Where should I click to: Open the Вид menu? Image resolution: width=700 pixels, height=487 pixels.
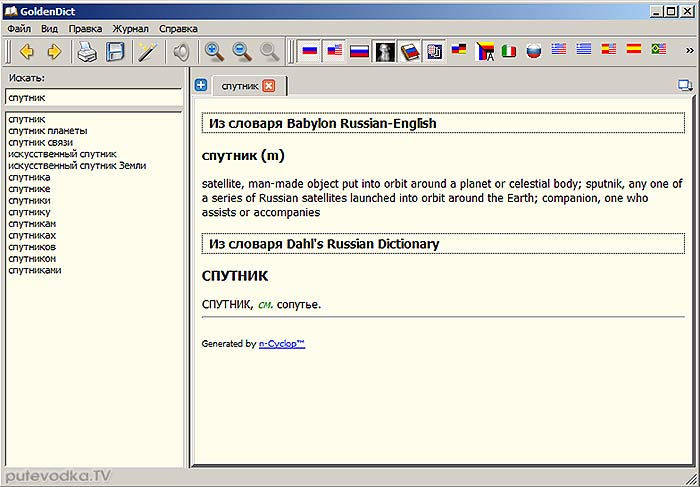(50, 29)
